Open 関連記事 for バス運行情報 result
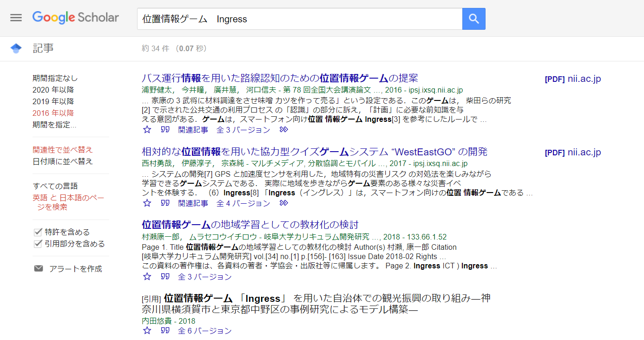 point(193,130)
